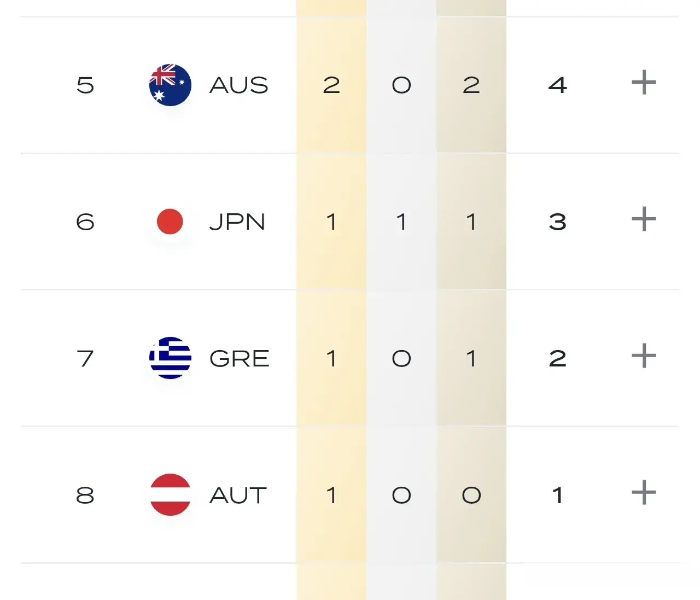Expand the GRE medal breakdown
The height and width of the screenshot is (600, 700).
pos(644,356)
